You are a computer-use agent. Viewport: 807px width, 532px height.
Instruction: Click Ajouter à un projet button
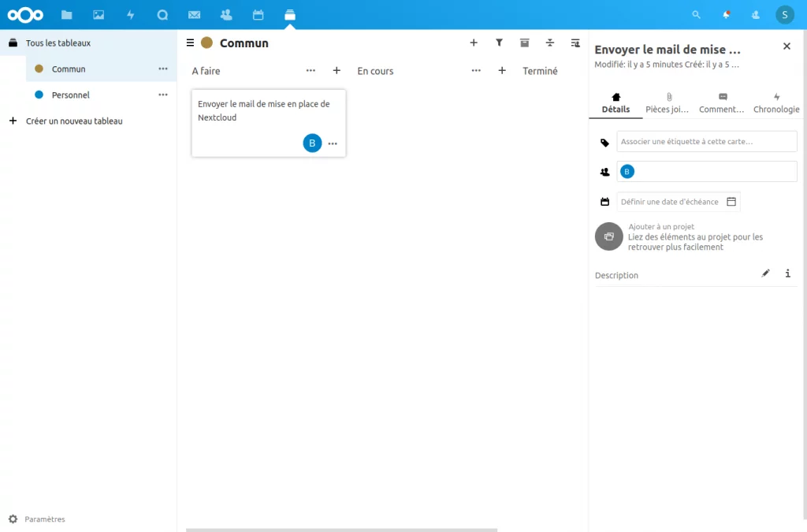click(x=609, y=236)
